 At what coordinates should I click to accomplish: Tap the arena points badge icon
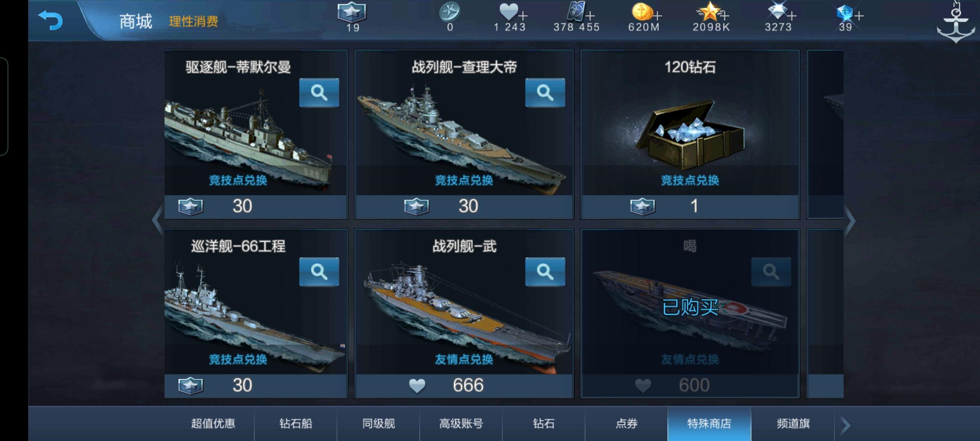point(352,12)
